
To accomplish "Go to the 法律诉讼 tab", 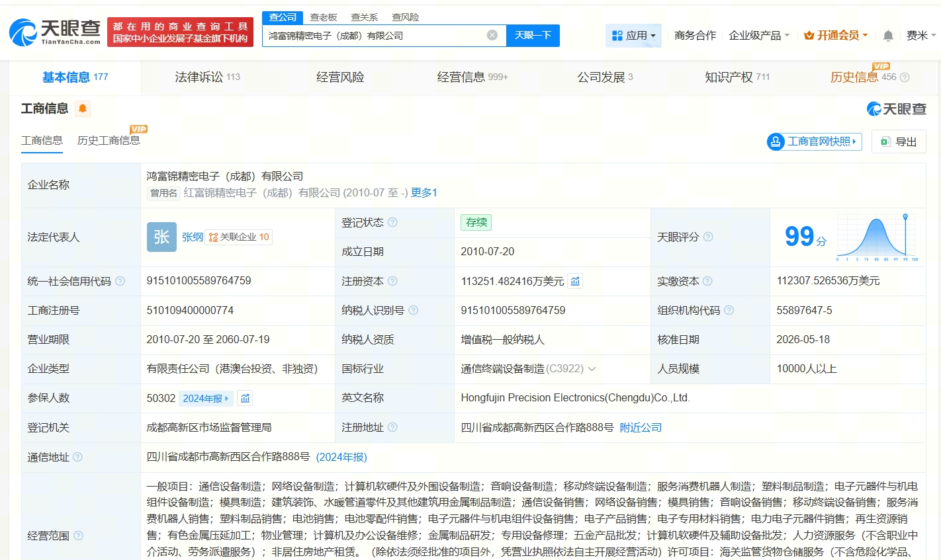I will 208,77.
